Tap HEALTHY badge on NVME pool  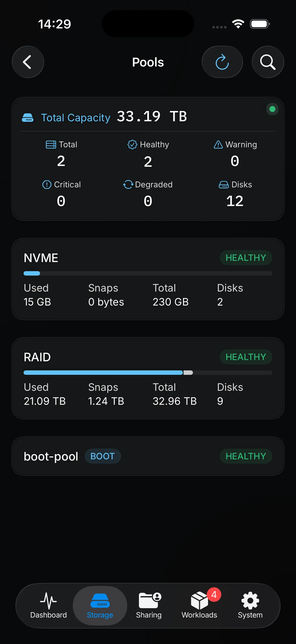(246, 258)
